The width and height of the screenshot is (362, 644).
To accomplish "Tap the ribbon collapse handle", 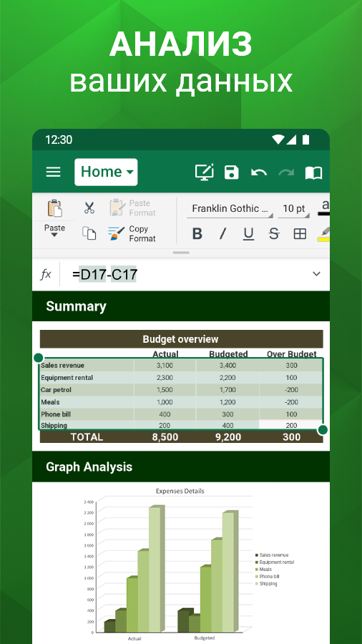I will [181, 253].
